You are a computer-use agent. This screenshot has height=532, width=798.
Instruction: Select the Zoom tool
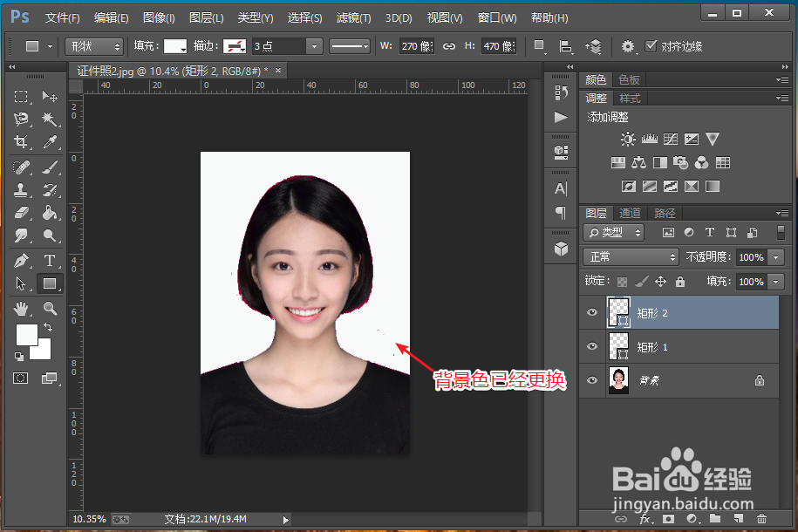coord(50,308)
